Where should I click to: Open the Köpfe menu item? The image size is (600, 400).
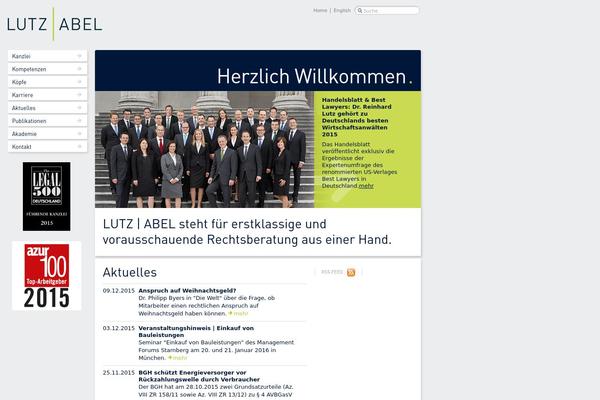pyautogui.click(x=47, y=82)
